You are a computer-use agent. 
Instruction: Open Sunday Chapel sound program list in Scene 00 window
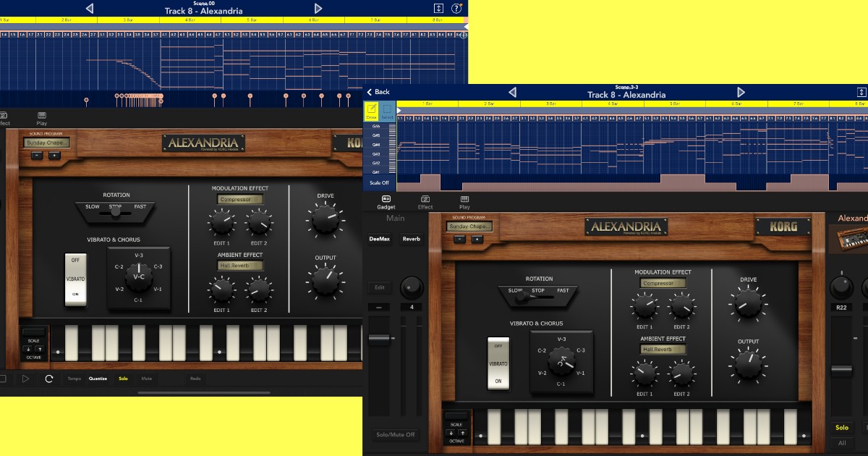click(x=47, y=143)
